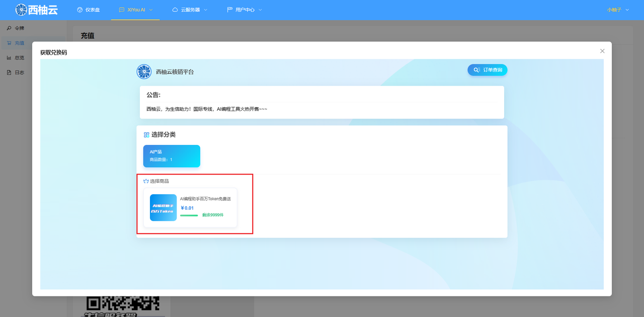Click the grid icon beside 选择分类

[x=146, y=135]
